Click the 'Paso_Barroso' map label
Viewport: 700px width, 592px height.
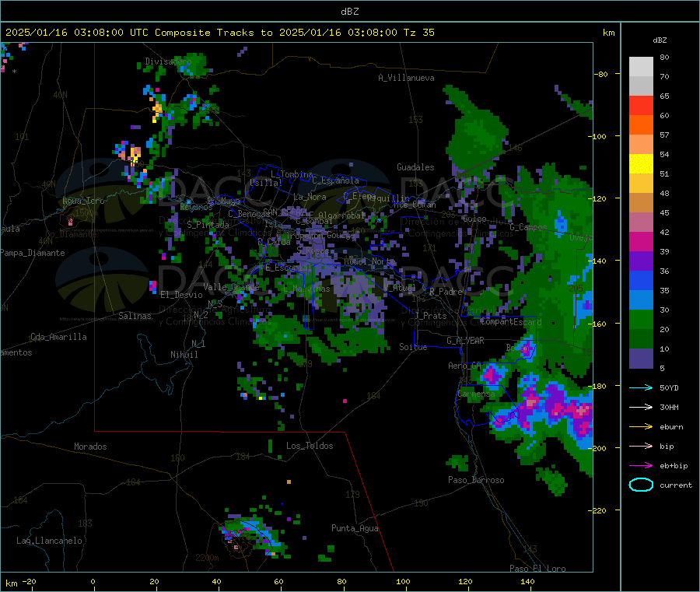(476, 480)
